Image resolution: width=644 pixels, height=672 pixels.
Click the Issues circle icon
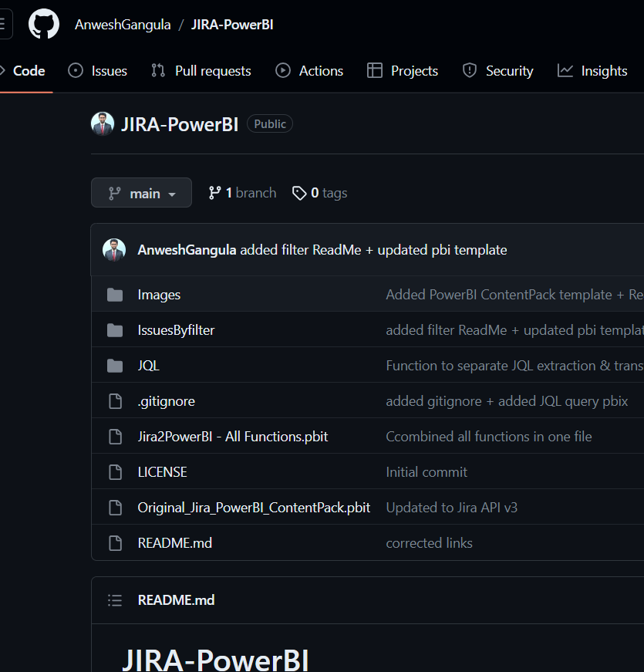tap(76, 71)
